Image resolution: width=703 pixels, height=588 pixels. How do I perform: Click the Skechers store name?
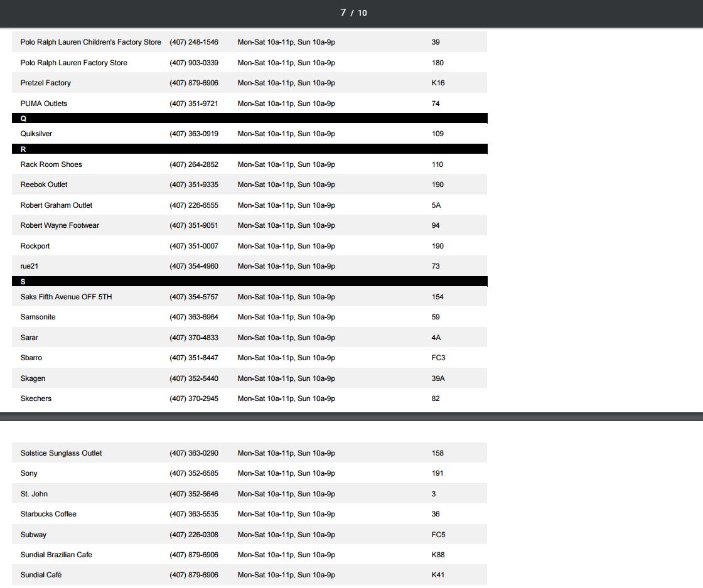click(x=36, y=398)
